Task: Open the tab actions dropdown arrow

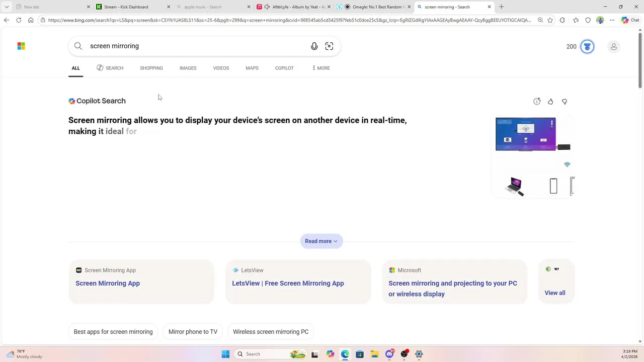Action: click(6, 7)
